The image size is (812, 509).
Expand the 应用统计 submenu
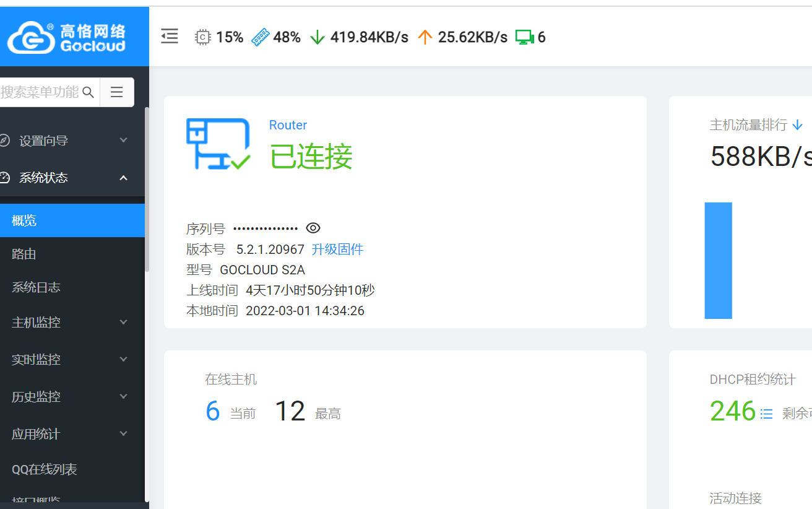(x=72, y=433)
